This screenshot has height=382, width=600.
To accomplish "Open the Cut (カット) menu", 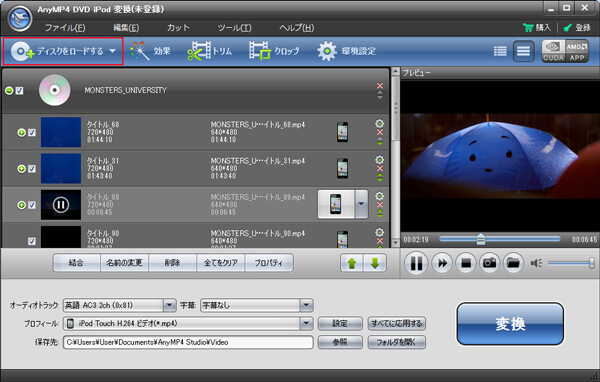I will [x=178, y=28].
